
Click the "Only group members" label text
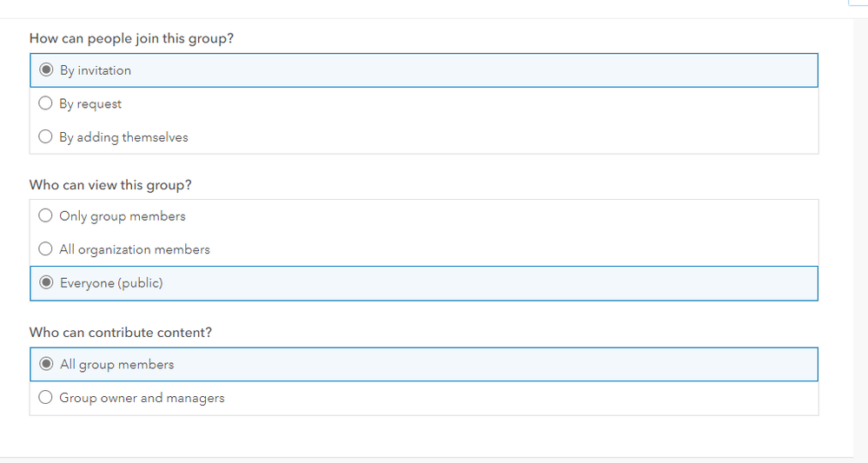123,216
